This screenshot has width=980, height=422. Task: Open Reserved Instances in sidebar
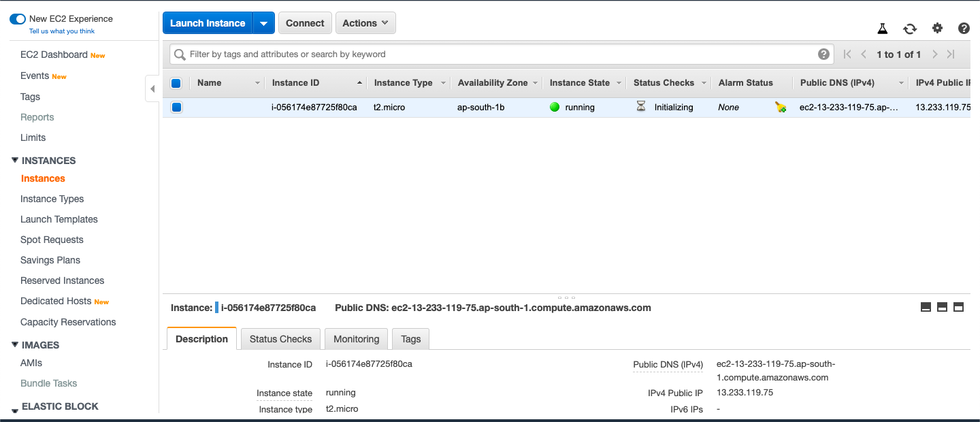(62, 280)
